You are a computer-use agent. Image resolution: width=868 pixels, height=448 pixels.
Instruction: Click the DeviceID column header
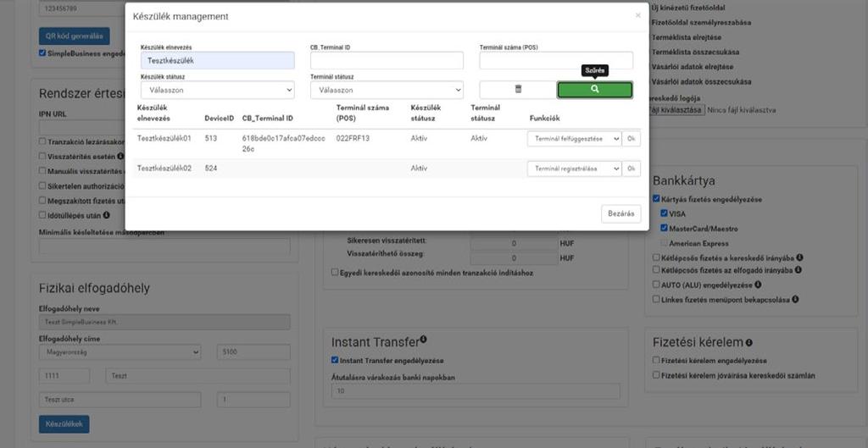click(220, 119)
